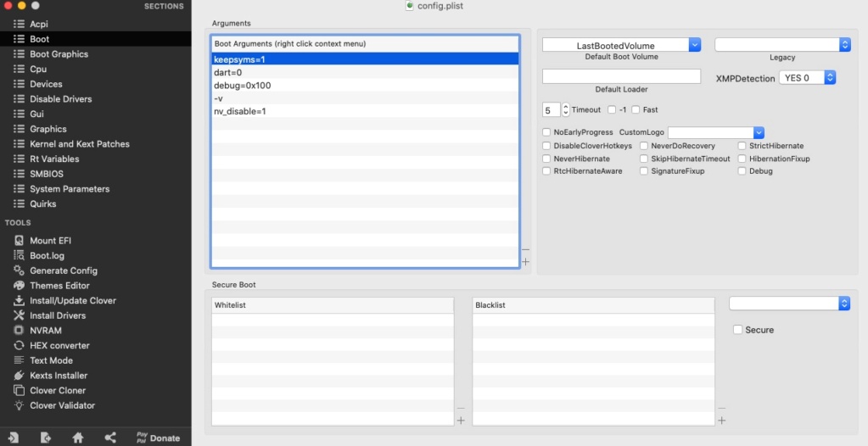Screen dimensions: 868x446
Task: Click the list icon next to Acpi
Action: tap(19, 24)
